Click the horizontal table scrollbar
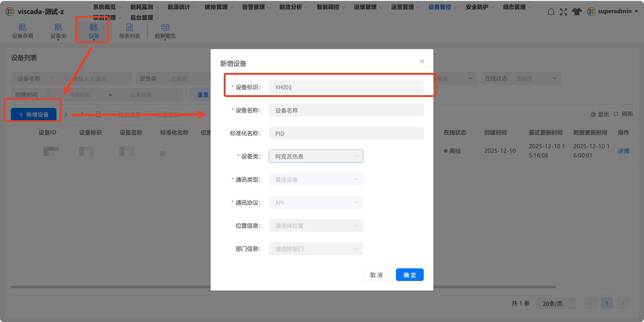 click(283, 287)
